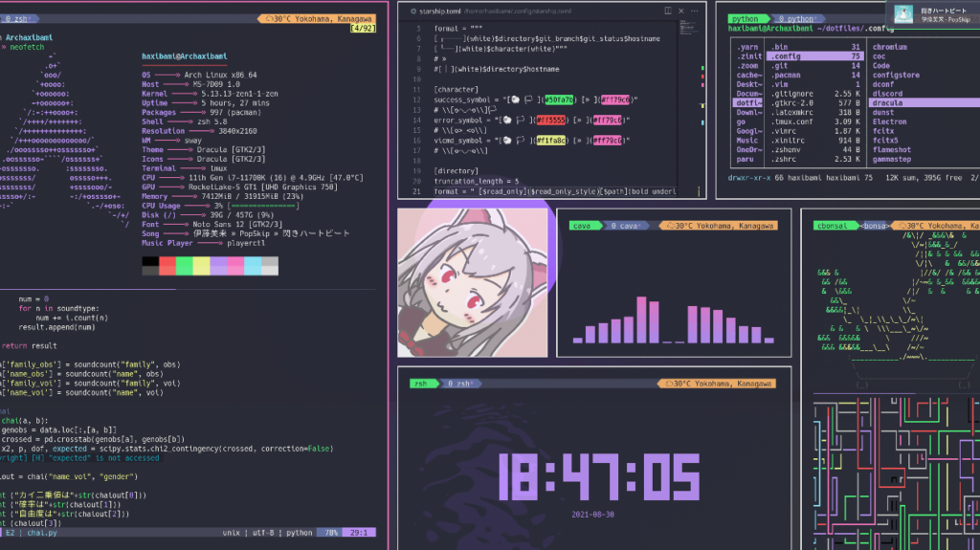Close the starship.toml editor tab
The image size is (980, 550).
pyautogui.click(x=681, y=11)
